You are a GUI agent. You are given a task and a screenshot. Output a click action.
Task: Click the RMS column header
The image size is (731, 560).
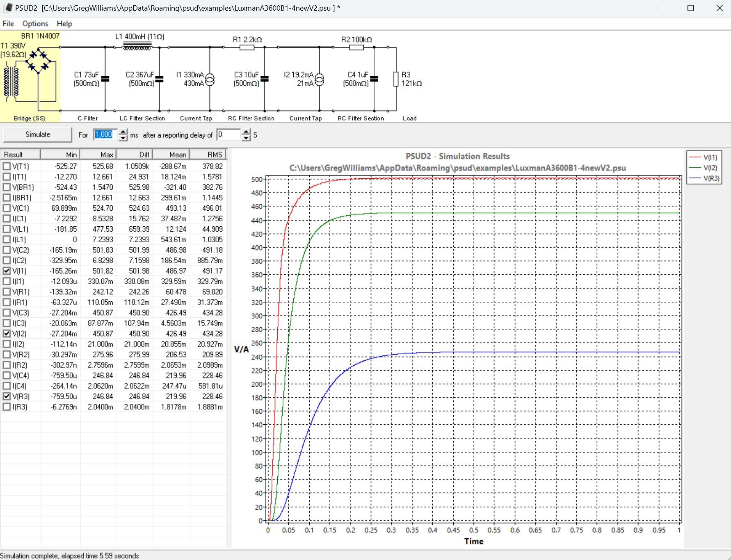[x=208, y=155]
